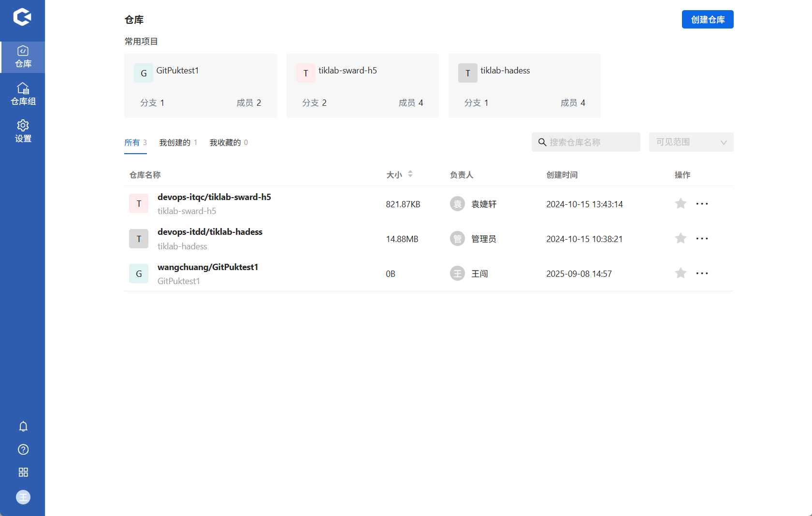812x516 pixels.
Task: Star the devops-itdd/tiklab-hadess repository
Action: click(681, 238)
